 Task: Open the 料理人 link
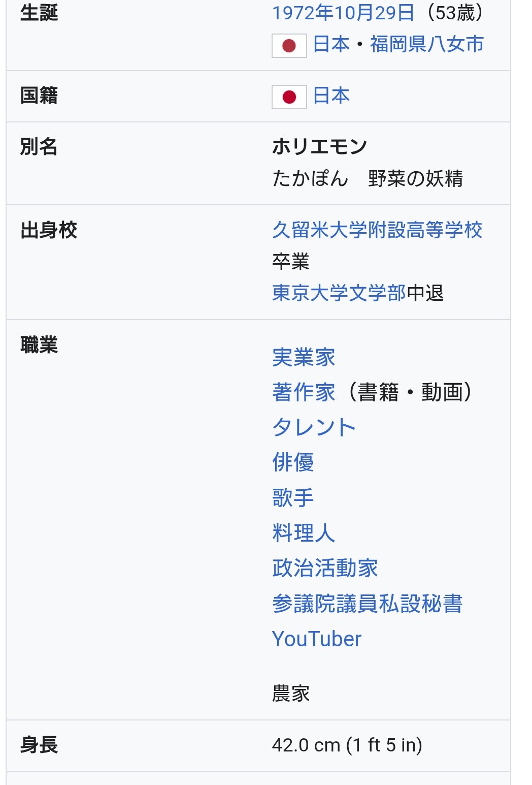304,532
